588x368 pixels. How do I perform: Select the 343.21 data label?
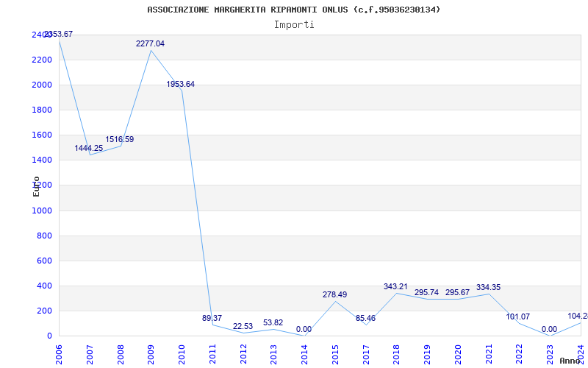pyautogui.click(x=395, y=286)
